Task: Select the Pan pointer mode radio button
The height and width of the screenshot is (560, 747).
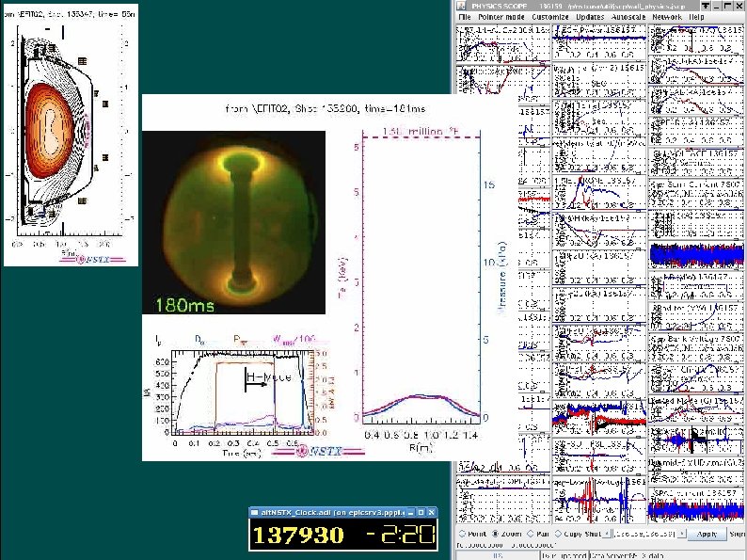Action: pos(531,534)
